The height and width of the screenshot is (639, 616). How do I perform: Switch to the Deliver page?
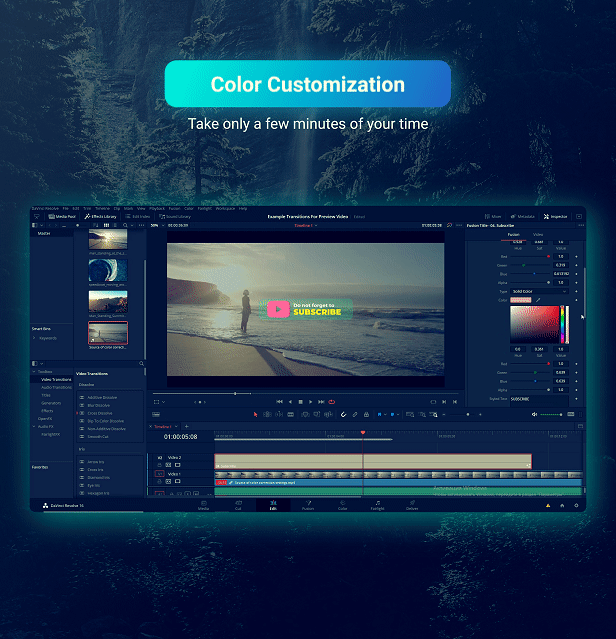point(412,505)
